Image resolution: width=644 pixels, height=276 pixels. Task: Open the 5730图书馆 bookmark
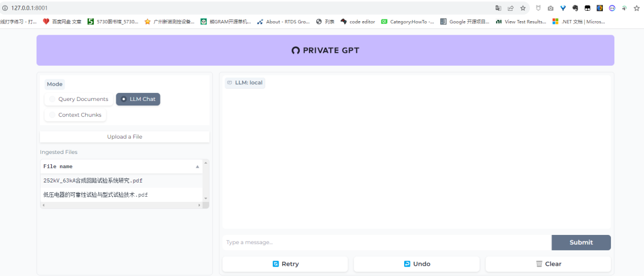click(113, 22)
